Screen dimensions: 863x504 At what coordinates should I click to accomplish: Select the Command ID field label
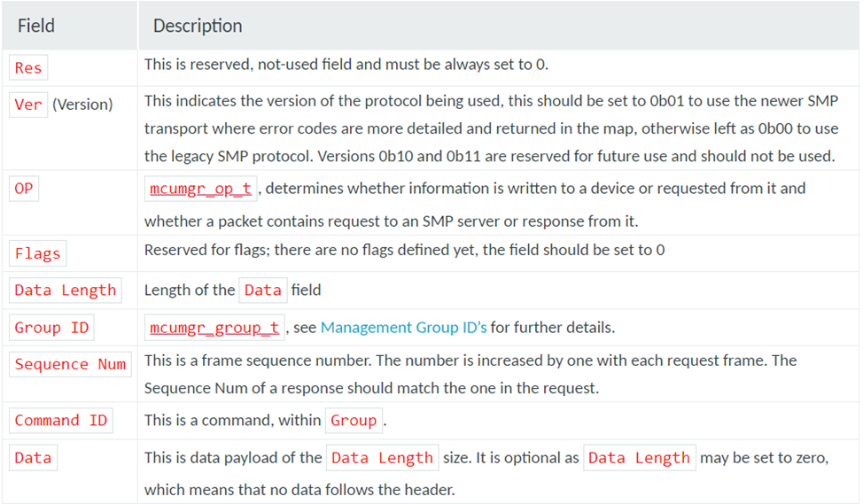[x=61, y=421]
